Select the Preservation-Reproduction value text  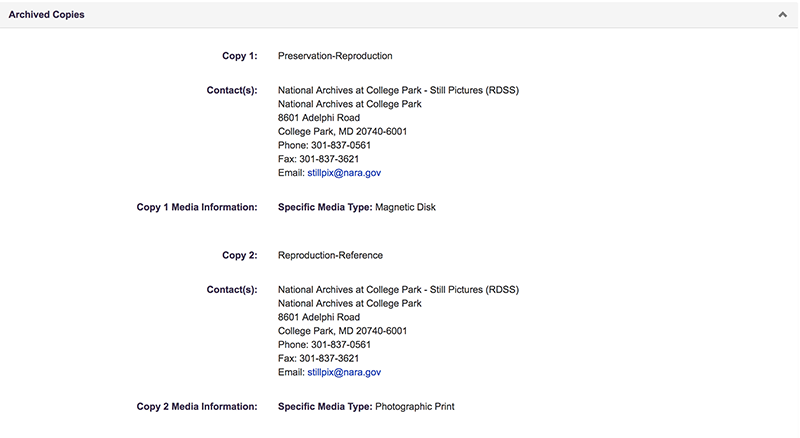[335, 56]
